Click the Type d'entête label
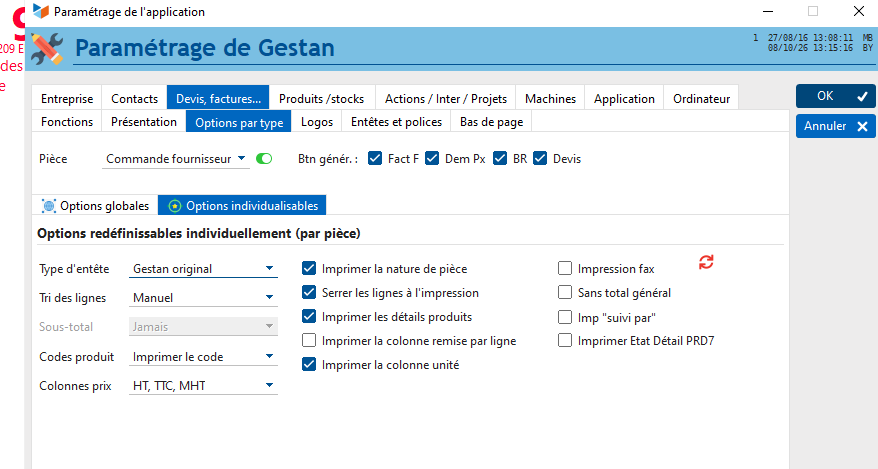Image resolution: width=878 pixels, height=469 pixels. [74, 269]
